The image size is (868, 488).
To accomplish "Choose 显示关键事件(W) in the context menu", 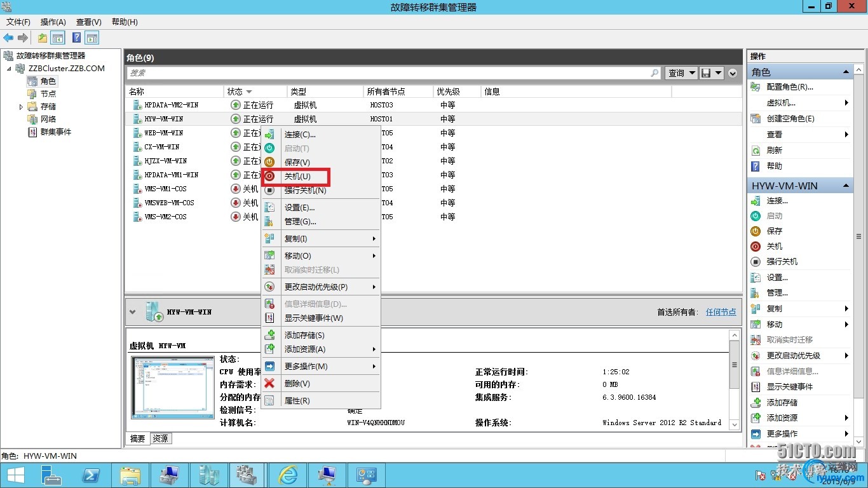I will (321, 318).
